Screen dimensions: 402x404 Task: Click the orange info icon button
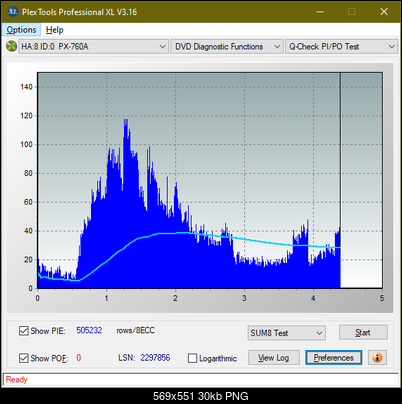(377, 358)
